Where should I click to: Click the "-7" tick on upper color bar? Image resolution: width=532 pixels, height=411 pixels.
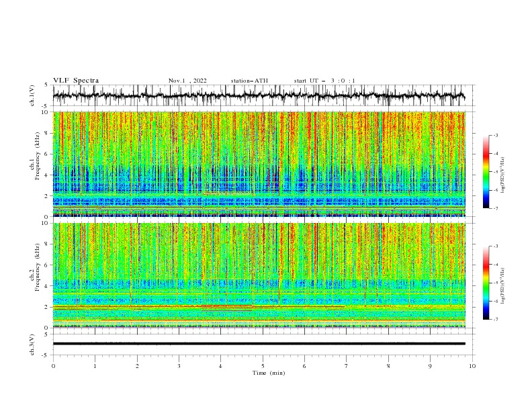coord(496,209)
